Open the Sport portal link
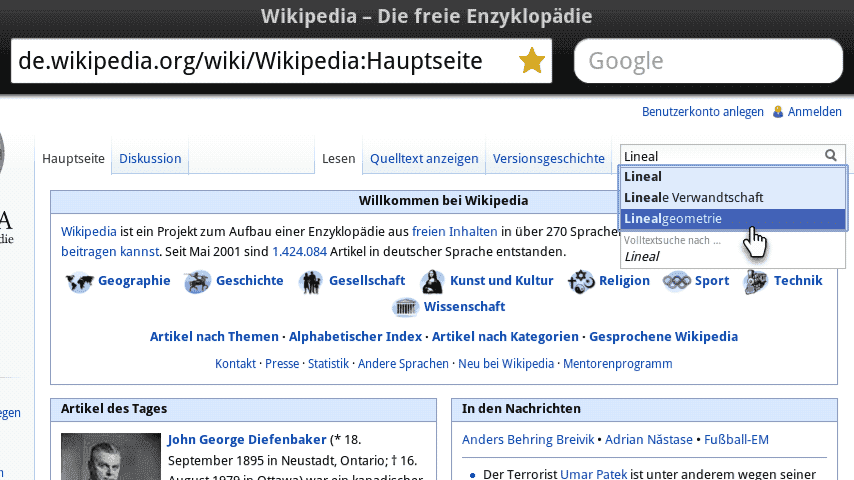 coord(712,281)
